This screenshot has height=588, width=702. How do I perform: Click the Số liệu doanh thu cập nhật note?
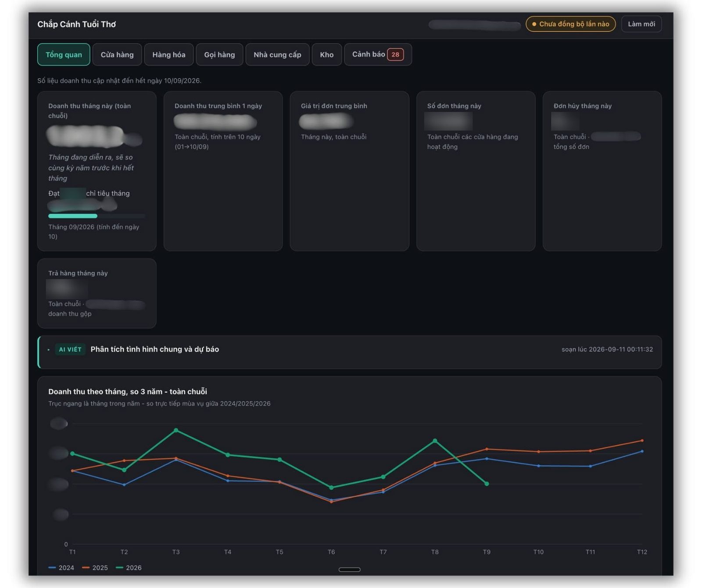pyautogui.click(x=119, y=81)
